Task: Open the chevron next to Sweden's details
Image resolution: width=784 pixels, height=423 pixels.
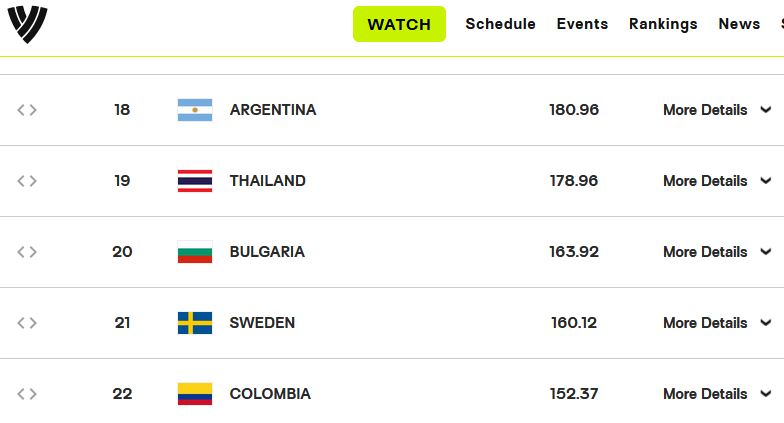Action: pos(766,322)
